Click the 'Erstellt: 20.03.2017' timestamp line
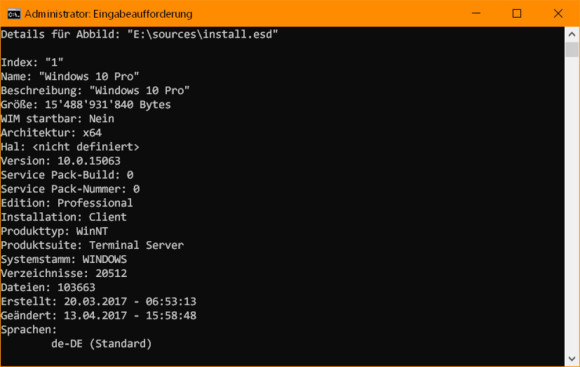Screen dimensions: 580x367 point(98,302)
